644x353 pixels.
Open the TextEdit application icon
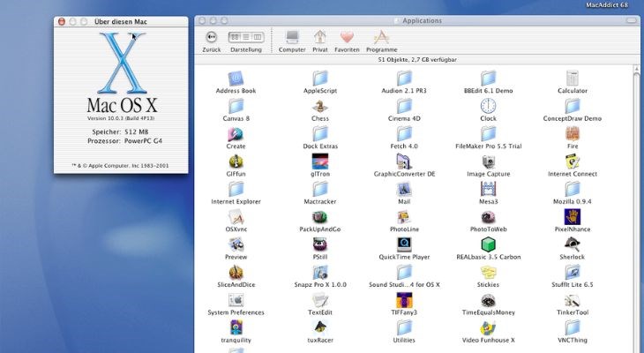click(320, 300)
